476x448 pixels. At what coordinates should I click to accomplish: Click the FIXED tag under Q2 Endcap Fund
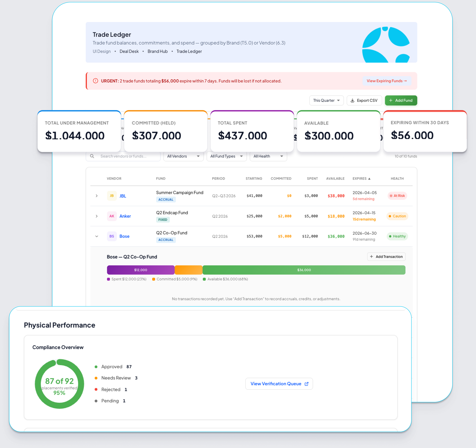163,220
